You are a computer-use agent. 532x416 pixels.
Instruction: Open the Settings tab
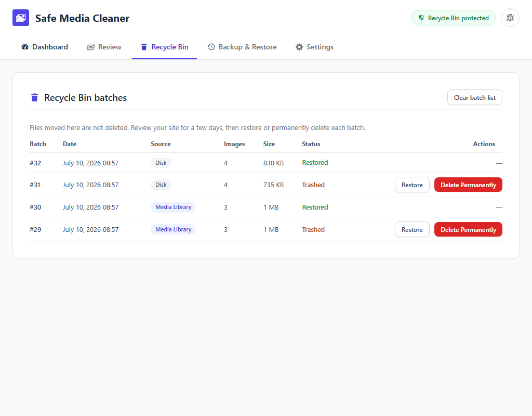pos(314,47)
